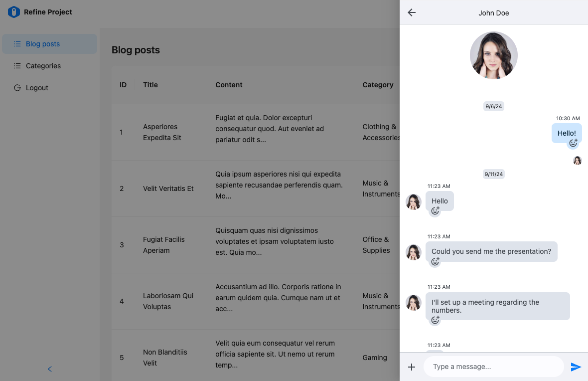Click the 9/11/24 date badge

click(x=493, y=174)
